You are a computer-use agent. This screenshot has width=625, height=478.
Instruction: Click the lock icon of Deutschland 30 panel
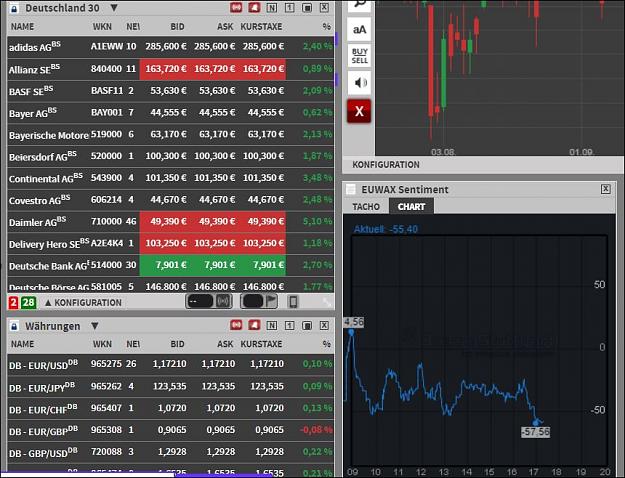pos(14,8)
